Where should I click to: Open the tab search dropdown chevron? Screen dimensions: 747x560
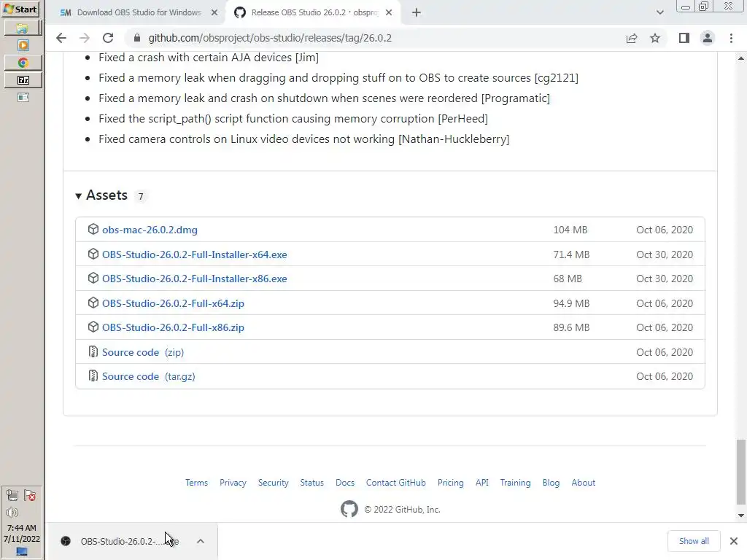click(659, 12)
